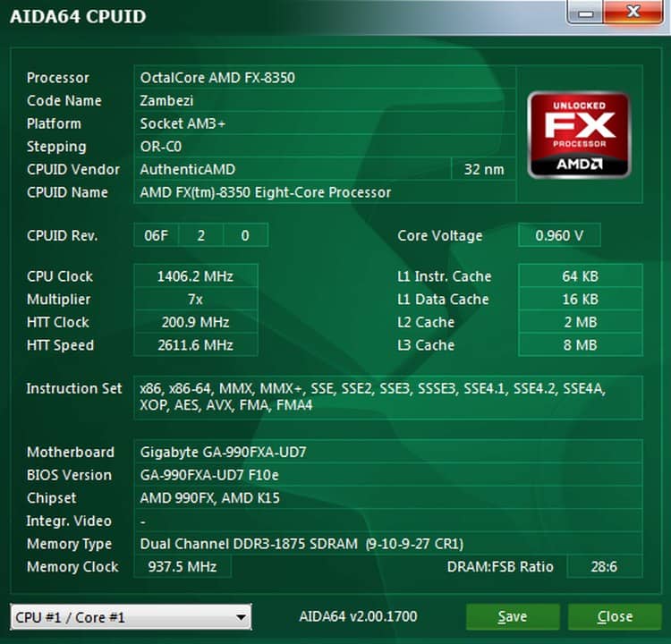This screenshot has height=644, width=671.
Task: Select the 32 nm process field
Action: 484,169
